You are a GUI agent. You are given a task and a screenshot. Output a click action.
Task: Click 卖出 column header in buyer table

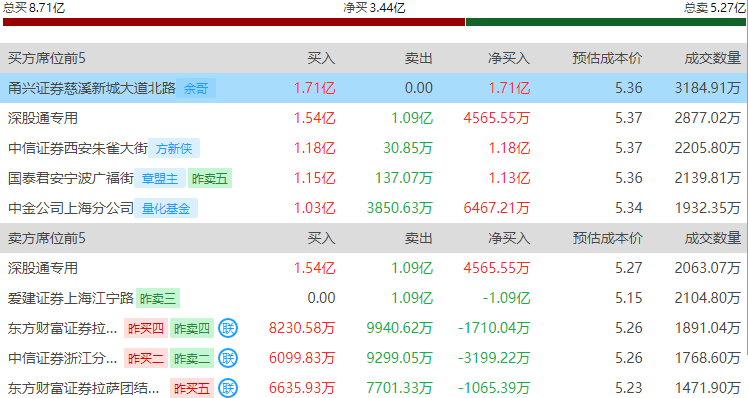[418, 58]
